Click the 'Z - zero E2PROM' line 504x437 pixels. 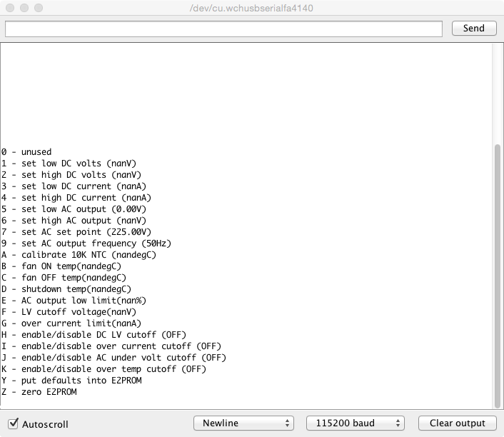click(x=39, y=392)
